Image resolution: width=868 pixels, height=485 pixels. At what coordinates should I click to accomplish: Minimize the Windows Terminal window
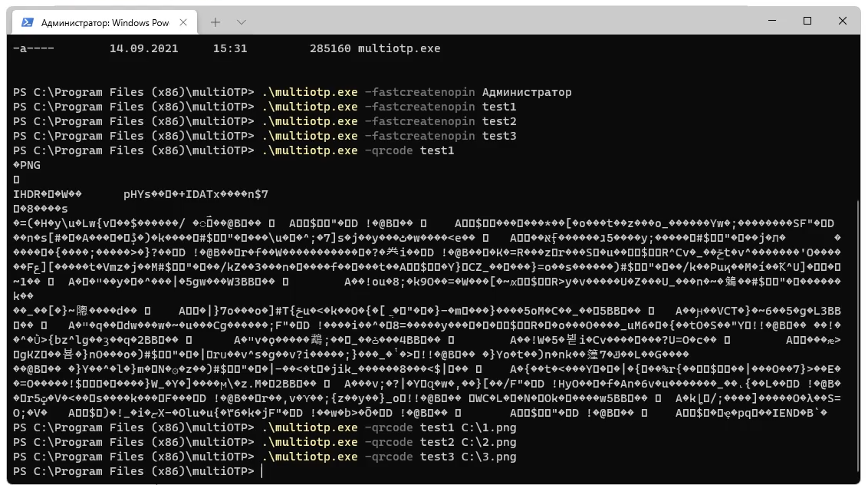point(774,20)
